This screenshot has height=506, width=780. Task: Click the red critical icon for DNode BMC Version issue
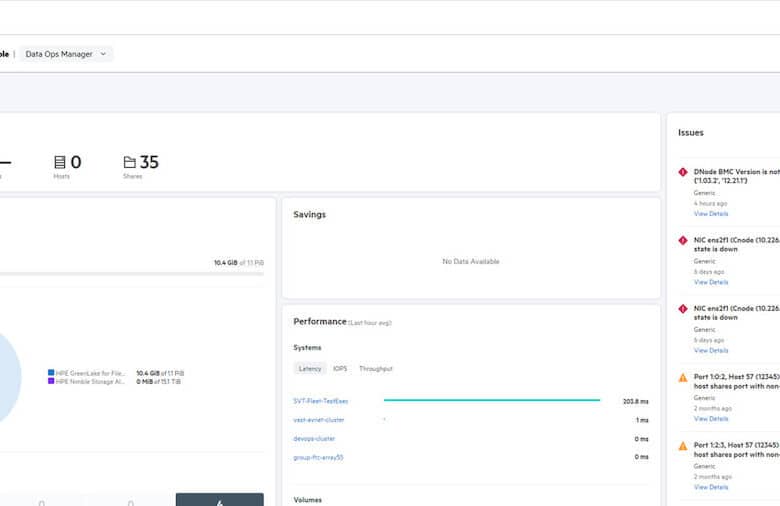click(x=683, y=172)
